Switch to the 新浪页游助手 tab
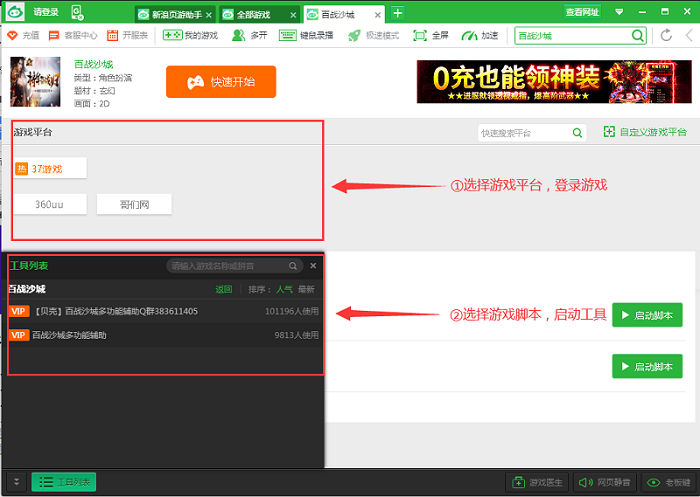The image size is (700, 497). (x=170, y=14)
